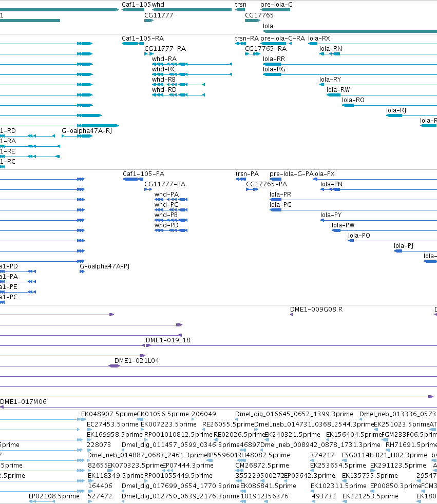Click EST label EK169958.5prime
437x504 pixels.
(x=115, y=435)
